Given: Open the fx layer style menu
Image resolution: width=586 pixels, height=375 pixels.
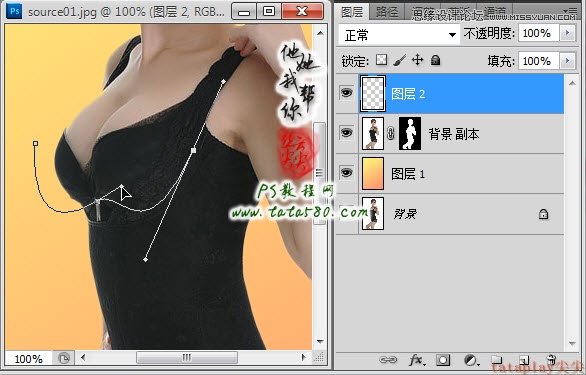Looking at the screenshot, I should pos(416,360).
